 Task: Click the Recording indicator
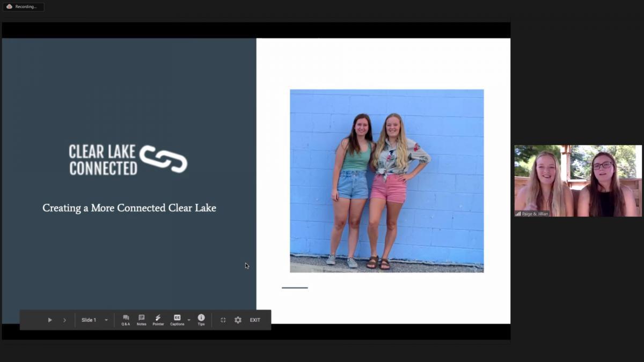[x=25, y=7]
